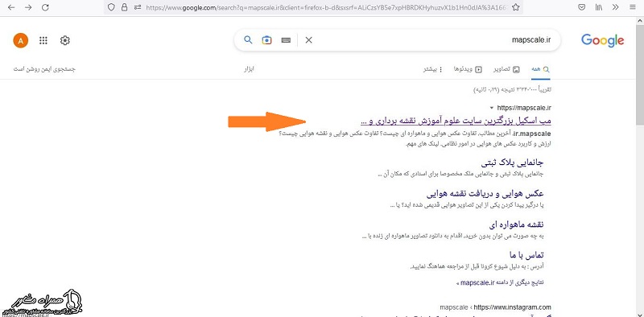Open the Pocket save icon
Image resolution: width=644 pixels, height=317 pixels.
pyautogui.click(x=581, y=7)
